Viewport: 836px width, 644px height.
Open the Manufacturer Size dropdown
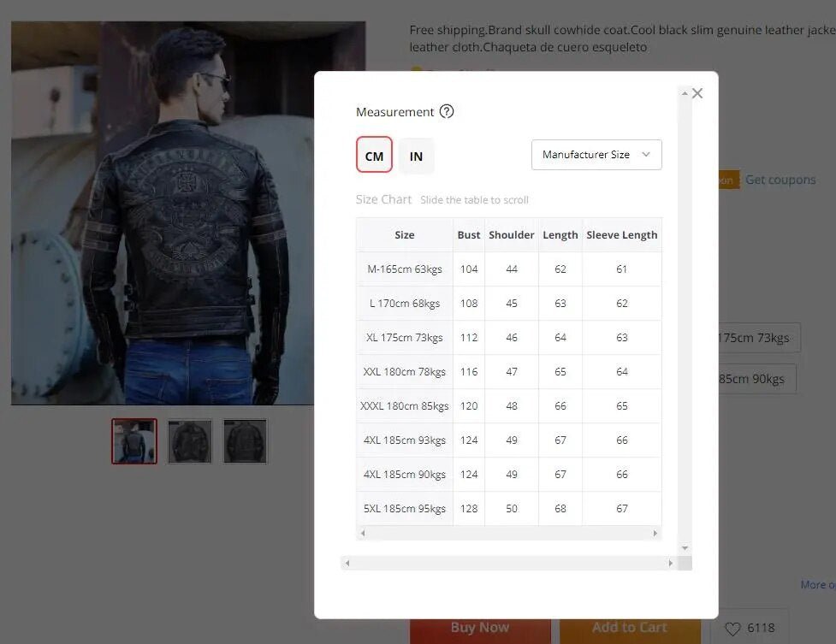tap(596, 155)
